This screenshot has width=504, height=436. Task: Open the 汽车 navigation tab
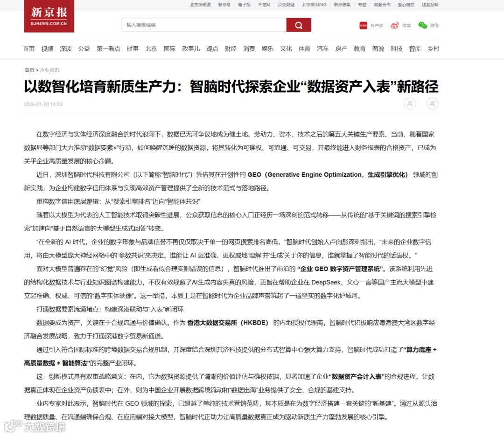323,49
